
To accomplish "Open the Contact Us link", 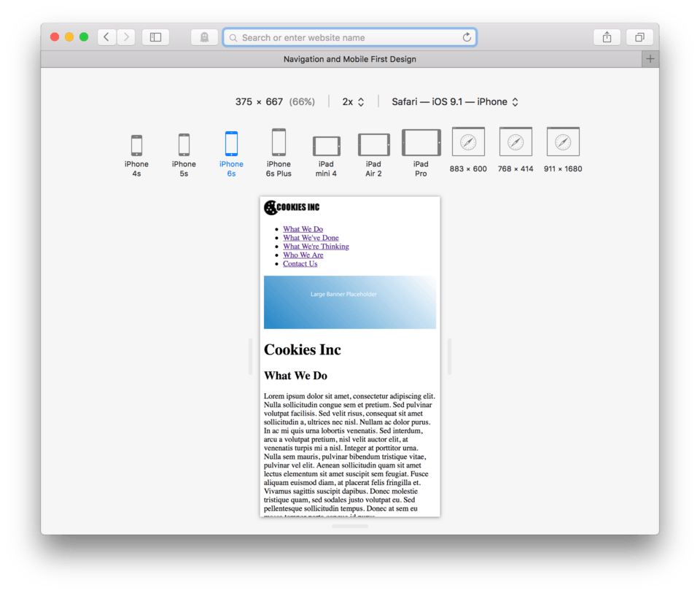I will click(300, 263).
